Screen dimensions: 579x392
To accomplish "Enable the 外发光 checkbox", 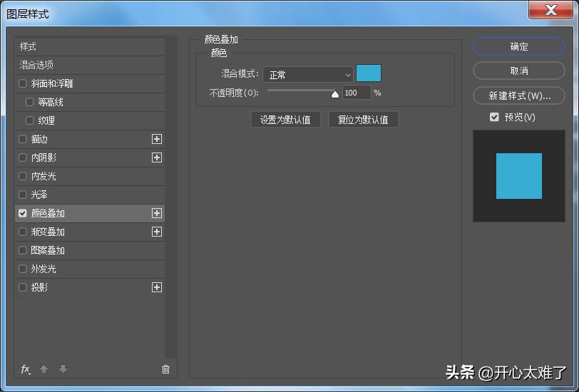I will (x=23, y=269).
